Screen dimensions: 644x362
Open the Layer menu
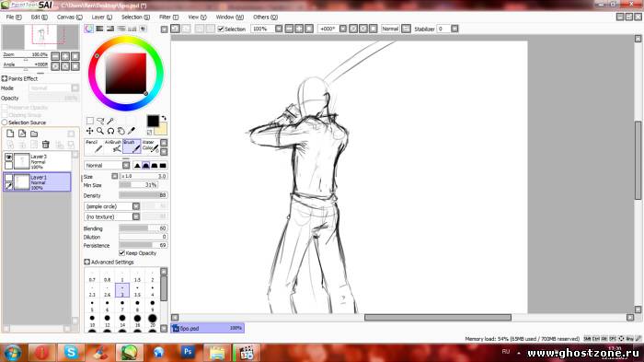(101, 17)
